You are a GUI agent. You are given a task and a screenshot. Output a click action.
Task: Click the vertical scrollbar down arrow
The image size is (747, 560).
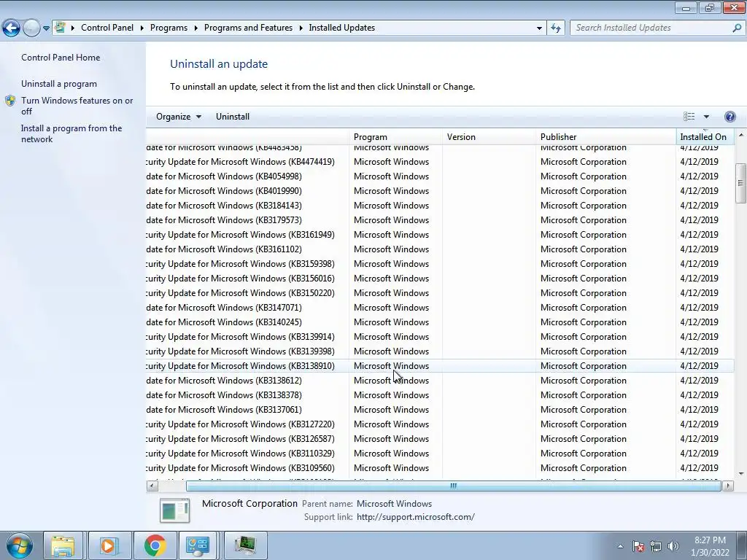point(741,474)
